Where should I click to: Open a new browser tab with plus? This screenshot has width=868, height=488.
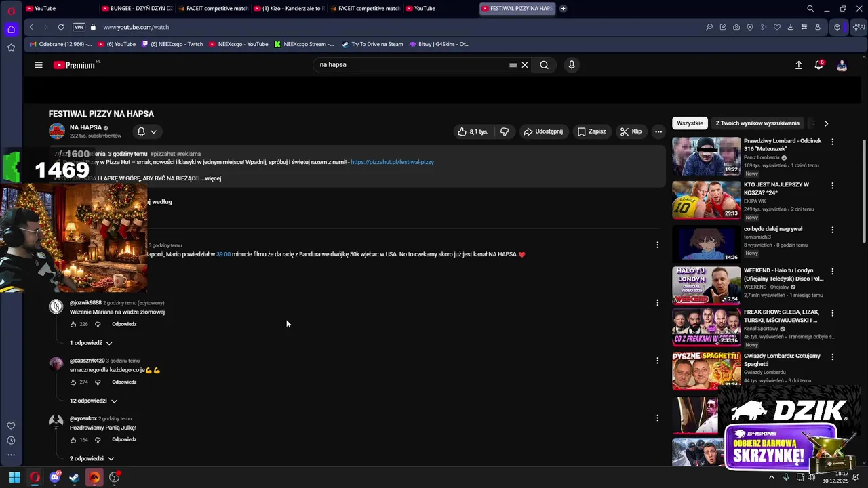coord(564,9)
